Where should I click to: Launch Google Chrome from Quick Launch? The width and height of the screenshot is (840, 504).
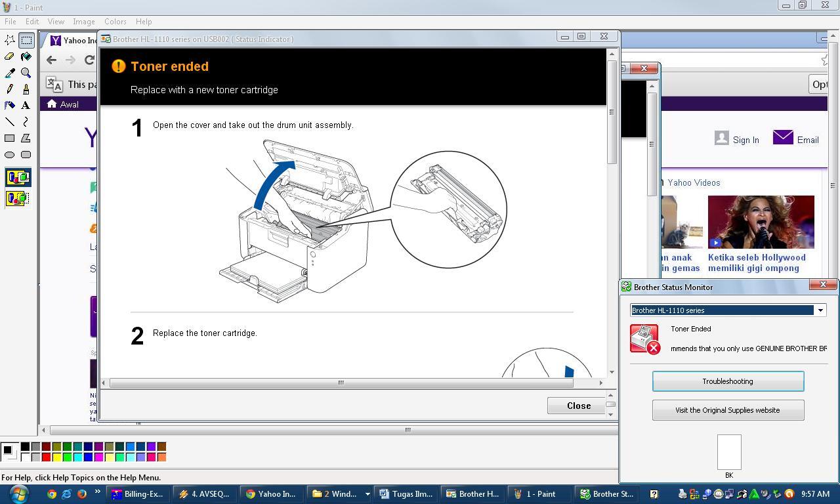tap(52, 494)
